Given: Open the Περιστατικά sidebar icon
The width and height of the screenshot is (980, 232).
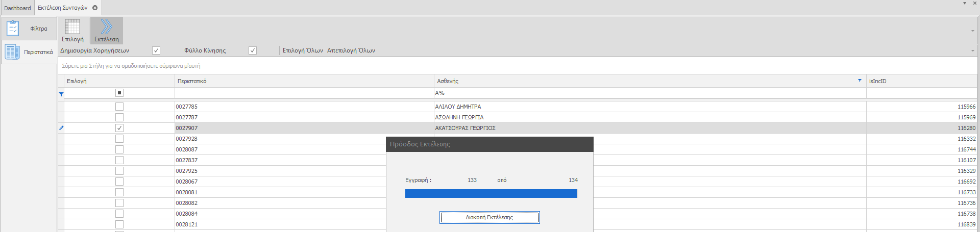Looking at the screenshot, I should 12,52.
